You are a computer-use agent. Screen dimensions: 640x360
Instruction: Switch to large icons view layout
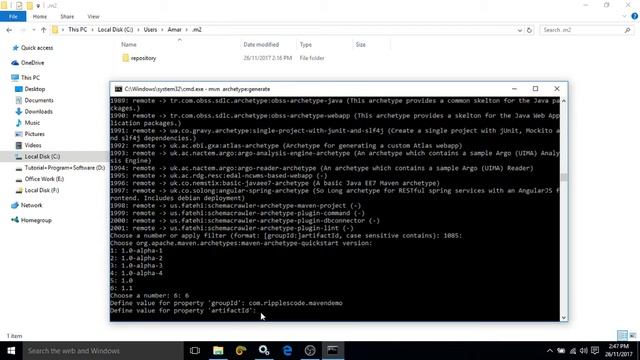pyautogui.click(x=633, y=336)
